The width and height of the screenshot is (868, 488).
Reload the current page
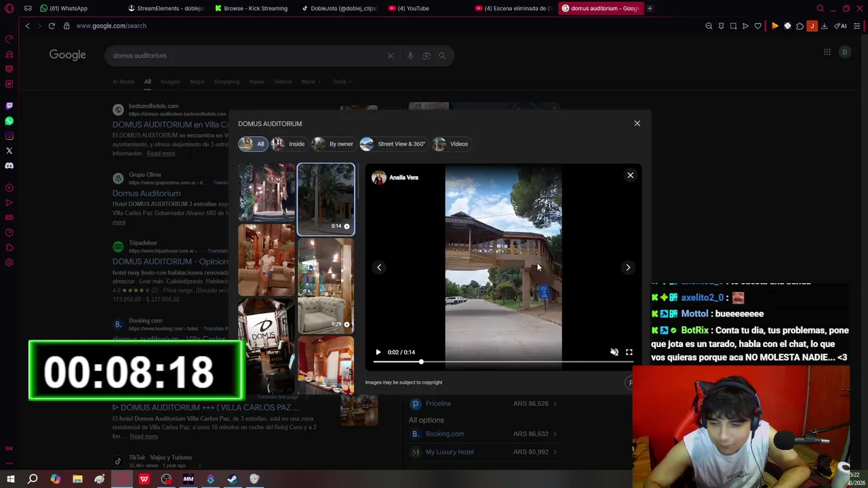(52, 26)
